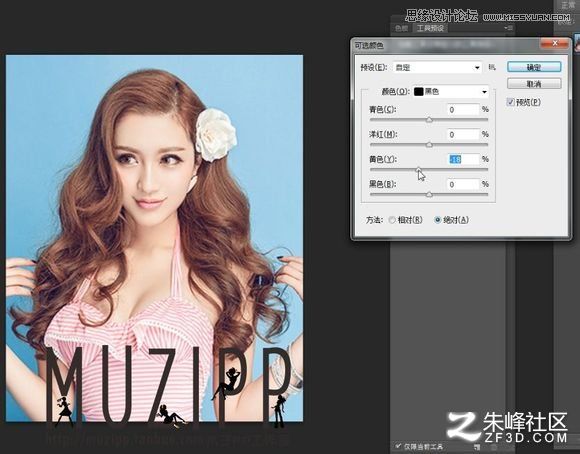Click the 黑色(B) slider handle
Image resolution: width=580 pixels, height=454 pixels.
click(429, 194)
